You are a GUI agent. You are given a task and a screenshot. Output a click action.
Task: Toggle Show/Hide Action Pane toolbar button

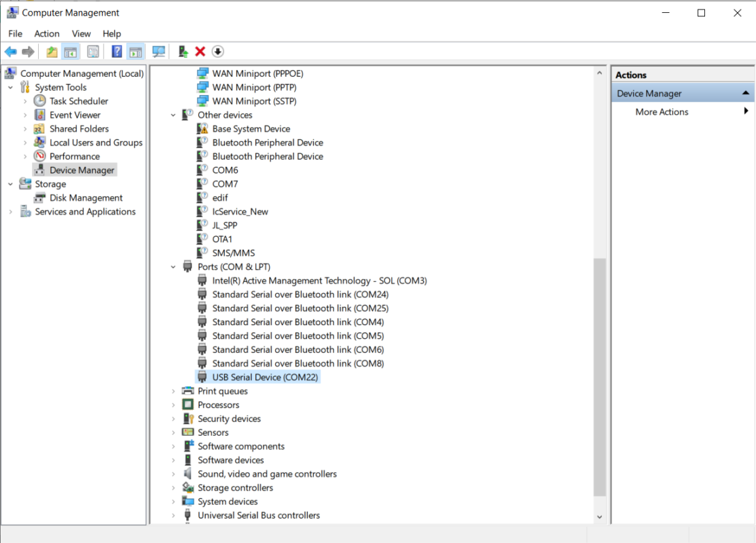click(x=135, y=52)
